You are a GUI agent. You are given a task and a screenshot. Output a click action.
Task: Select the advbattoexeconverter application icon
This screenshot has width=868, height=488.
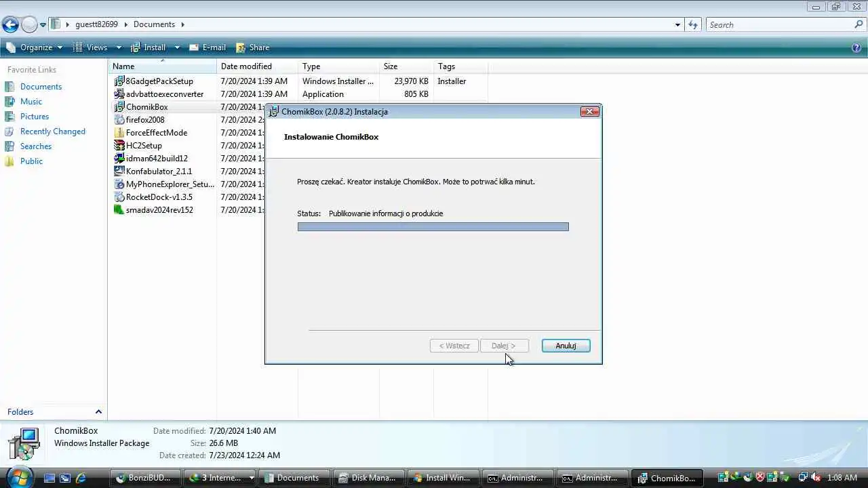(119, 94)
